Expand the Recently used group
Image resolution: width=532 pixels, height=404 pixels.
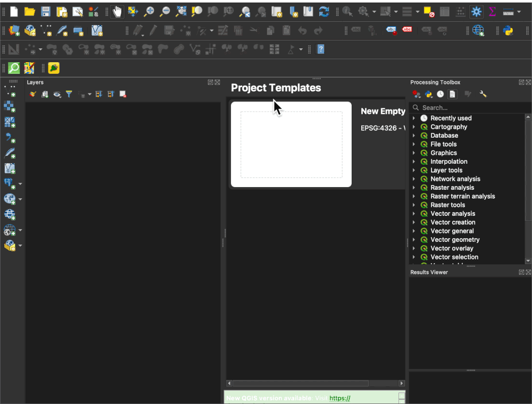[414, 119]
